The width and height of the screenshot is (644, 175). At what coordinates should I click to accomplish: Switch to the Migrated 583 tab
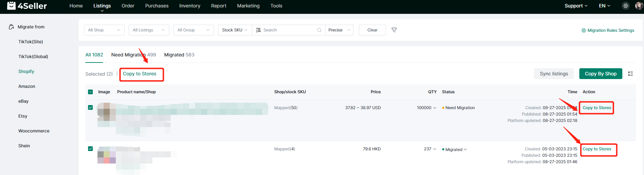179,55
